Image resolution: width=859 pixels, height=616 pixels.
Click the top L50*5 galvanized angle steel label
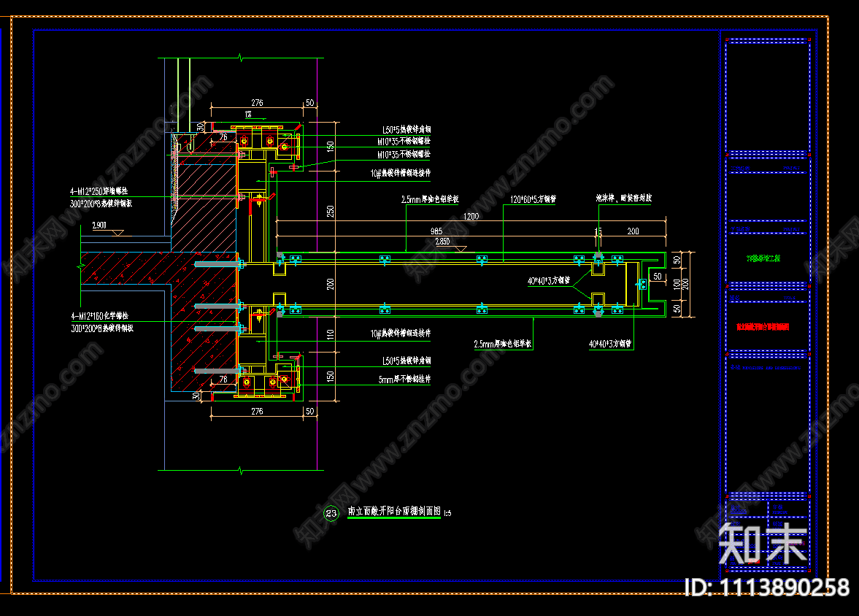[x=406, y=129]
